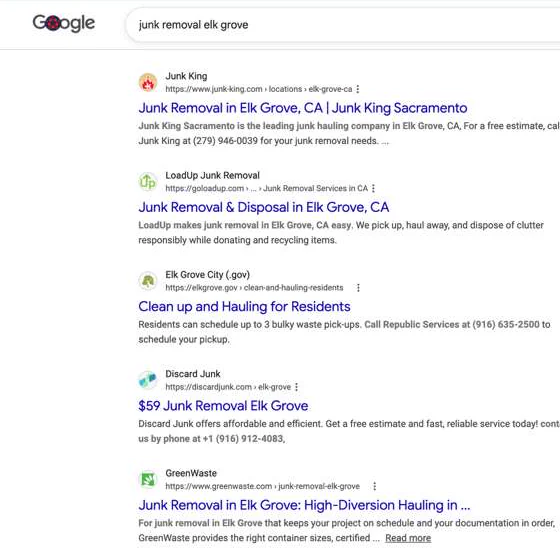Open Clean up and Hauling for Residents link

point(244,306)
